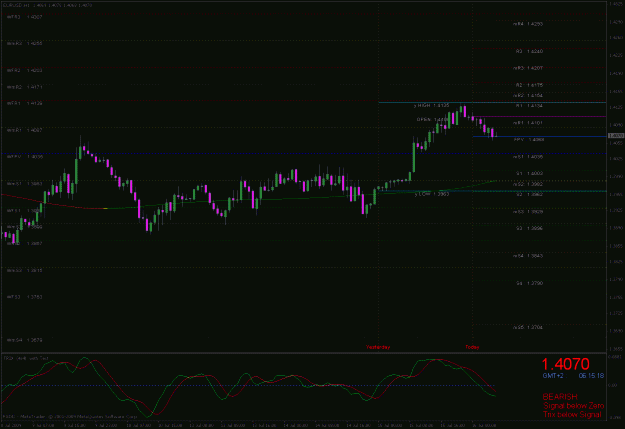Image resolution: width=625 pixels, height=429 pixels.
Task: Click the GMT+2 timezone label
Action: (553, 376)
